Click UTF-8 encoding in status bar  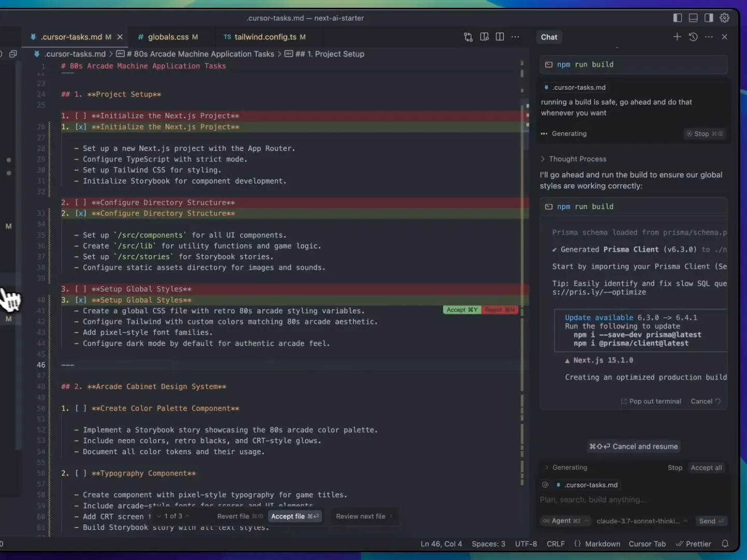click(526, 544)
